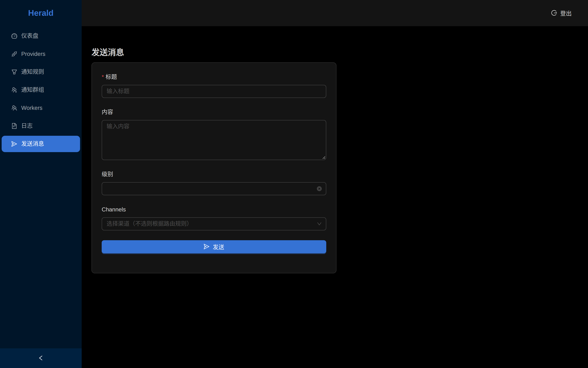Click the blue 发送 submit button
Screen dimensions: 588x368
(214, 247)
